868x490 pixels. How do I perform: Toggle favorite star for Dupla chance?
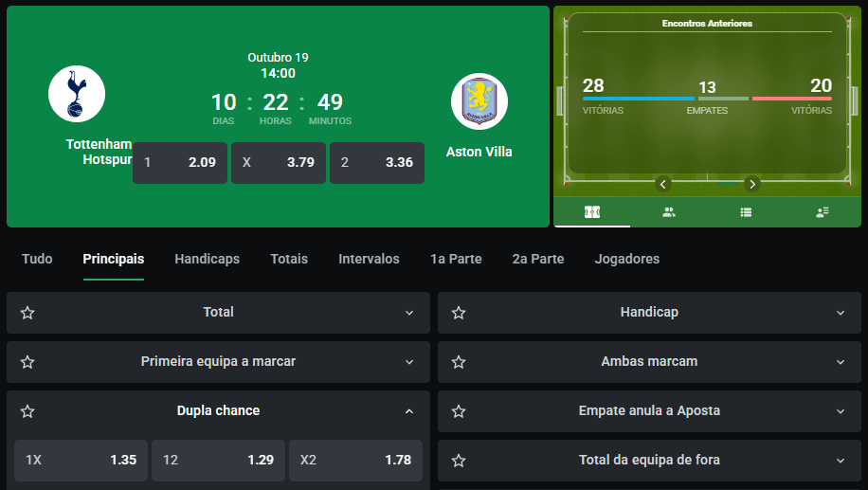27,411
